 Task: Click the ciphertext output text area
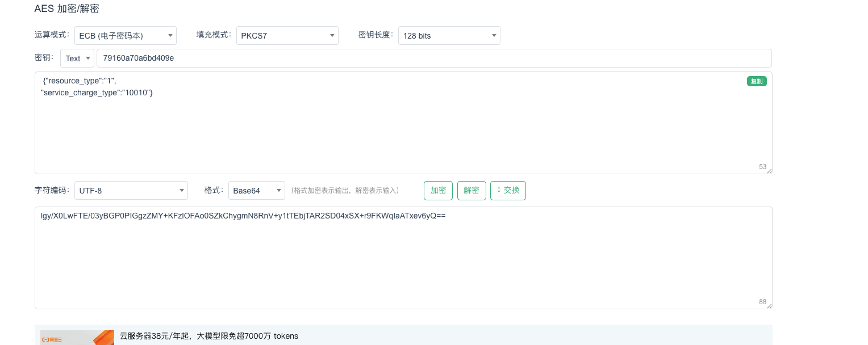point(403,258)
